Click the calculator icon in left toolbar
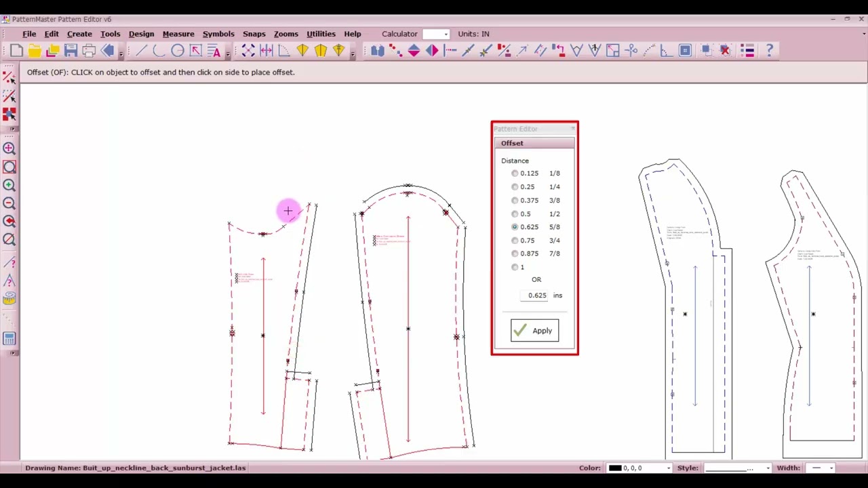868x488 pixels. (x=9, y=338)
